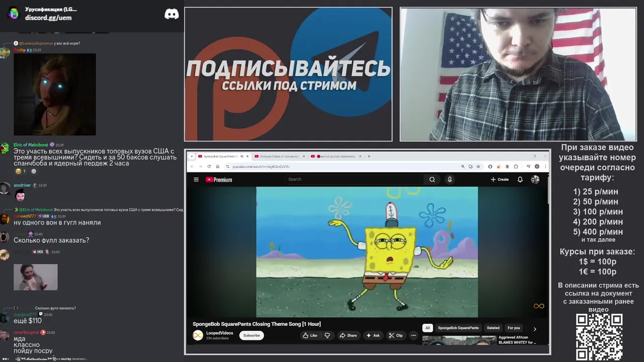Share the SpongeBob video
This screenshot has width=644, height=362.
point(348,335)
